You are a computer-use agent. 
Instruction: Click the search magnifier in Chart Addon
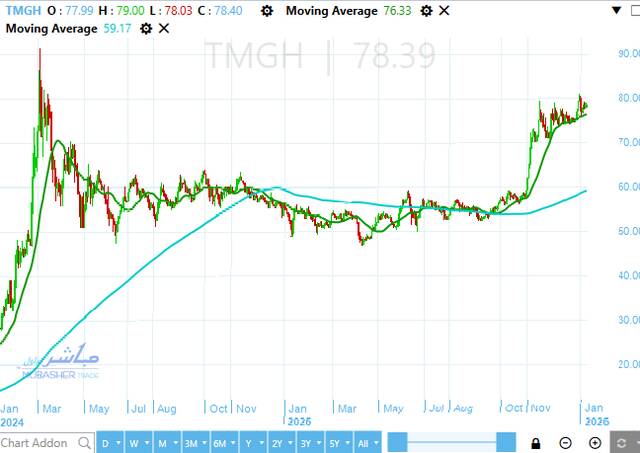coord(83,443)
